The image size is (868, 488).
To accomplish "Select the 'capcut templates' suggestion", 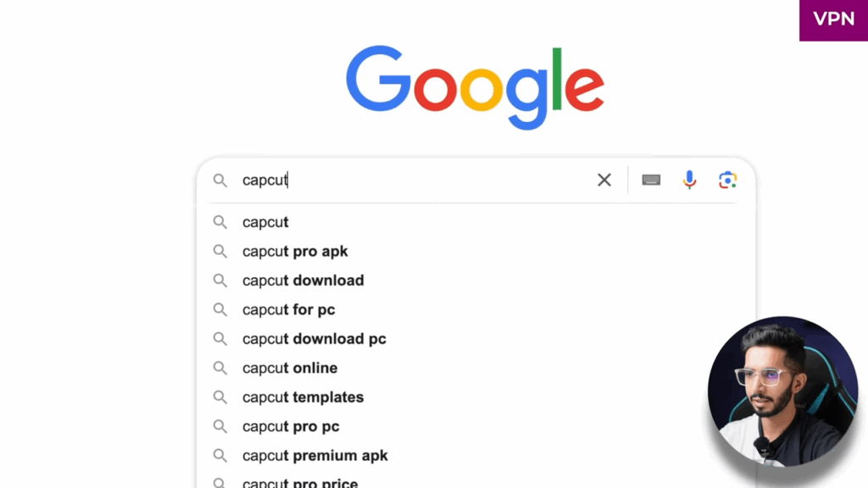I will tap(303, 397).
